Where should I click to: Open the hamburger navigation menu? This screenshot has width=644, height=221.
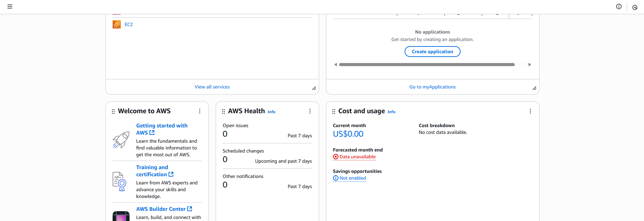coord(10,6)
